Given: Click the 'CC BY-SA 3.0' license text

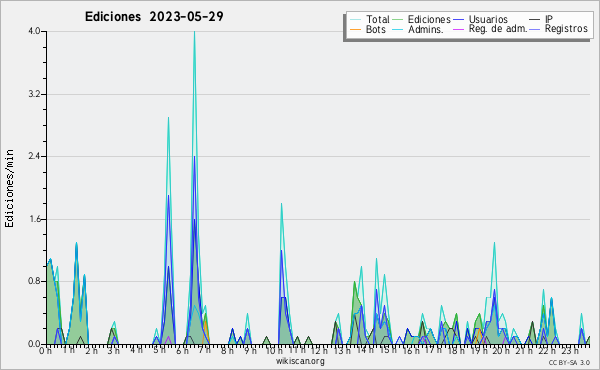Looking at the screenshot, I should [x=569, y=363].
